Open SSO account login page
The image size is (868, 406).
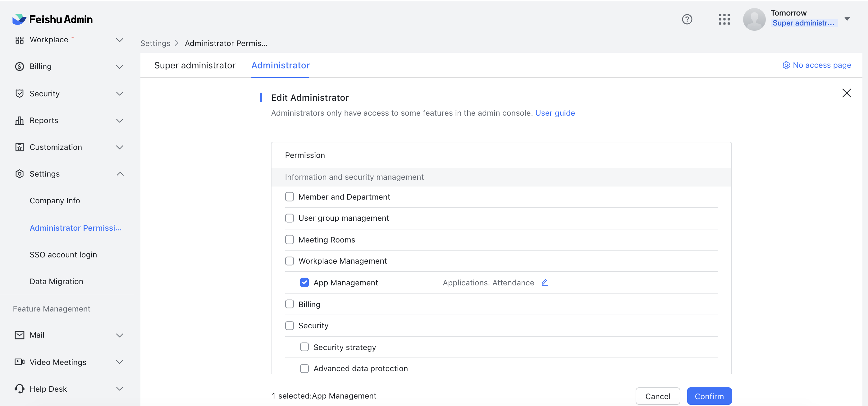click(63, 255)
